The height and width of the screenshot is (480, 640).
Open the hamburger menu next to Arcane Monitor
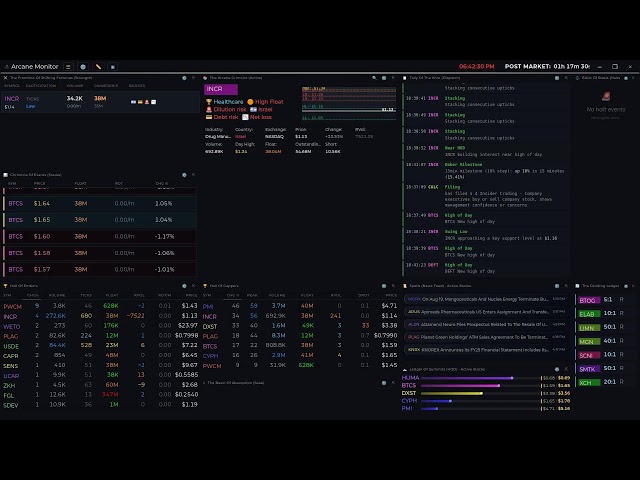tap(68, 67)
